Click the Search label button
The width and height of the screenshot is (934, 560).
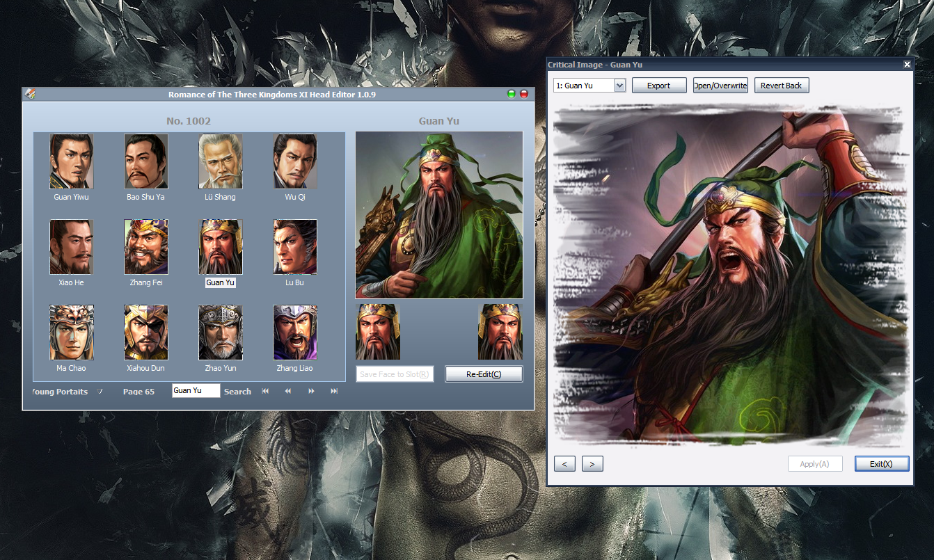click(237, 392)
